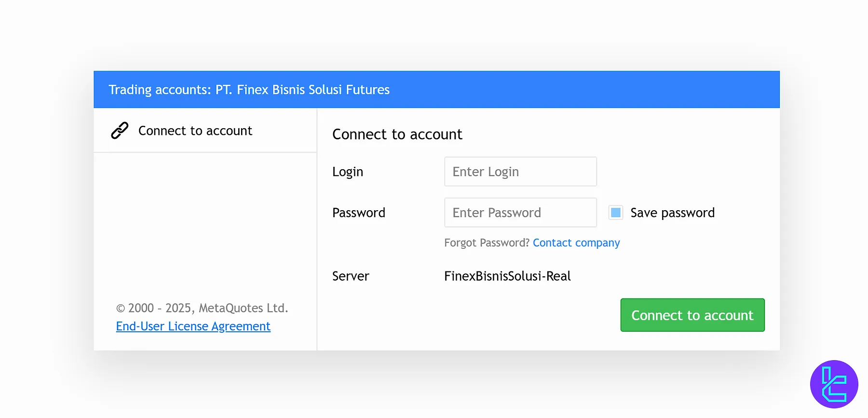Viewport: 868px width, 418px height.
Task: Click the 'Forgot Password?' text
Action: coord(487,243)
